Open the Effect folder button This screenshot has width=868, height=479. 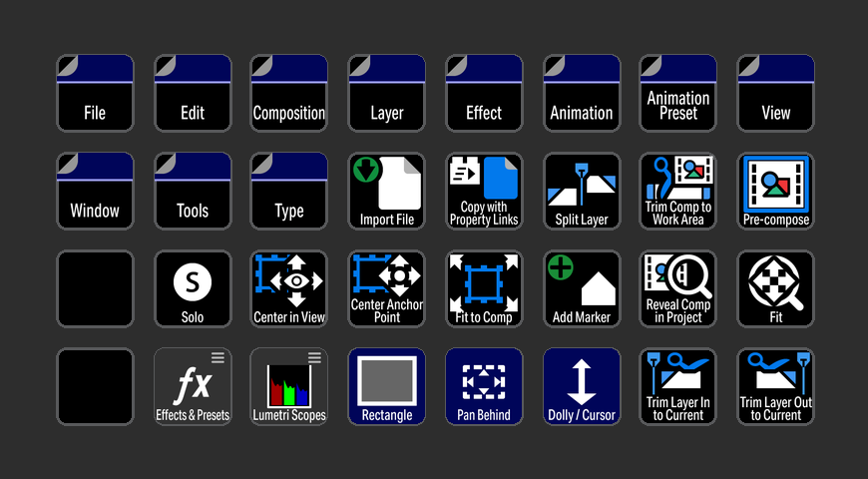pos(484,93)
